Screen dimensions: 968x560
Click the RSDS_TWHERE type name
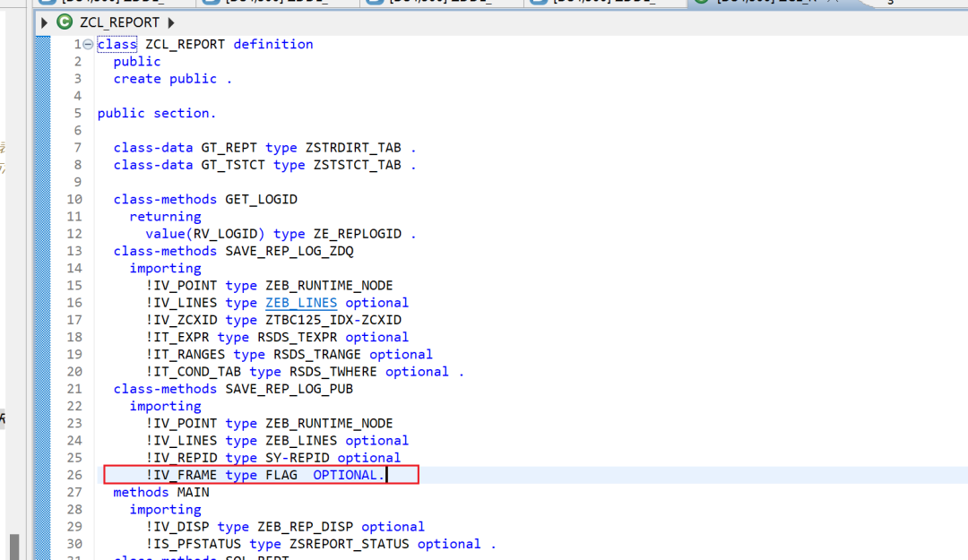333,372
